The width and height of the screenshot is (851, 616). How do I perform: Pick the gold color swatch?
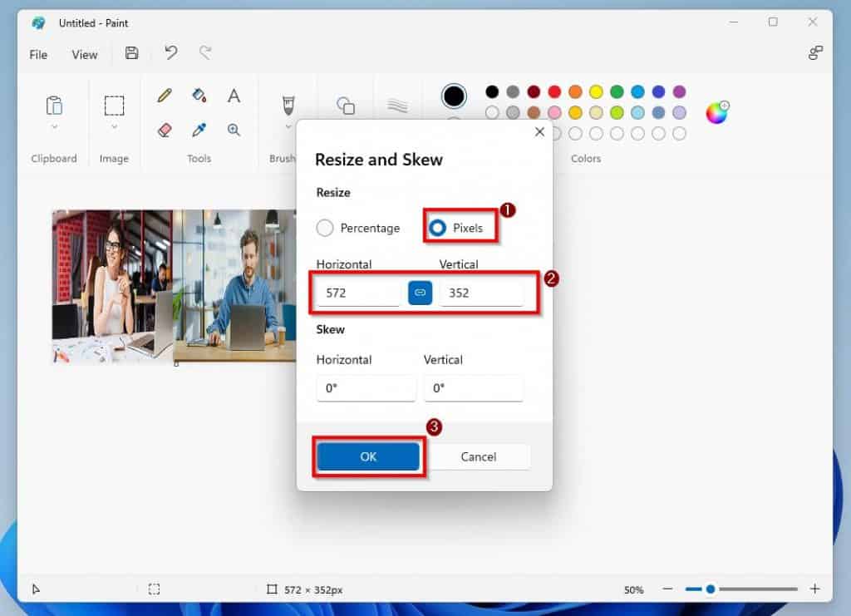click(x=575, y=112)
